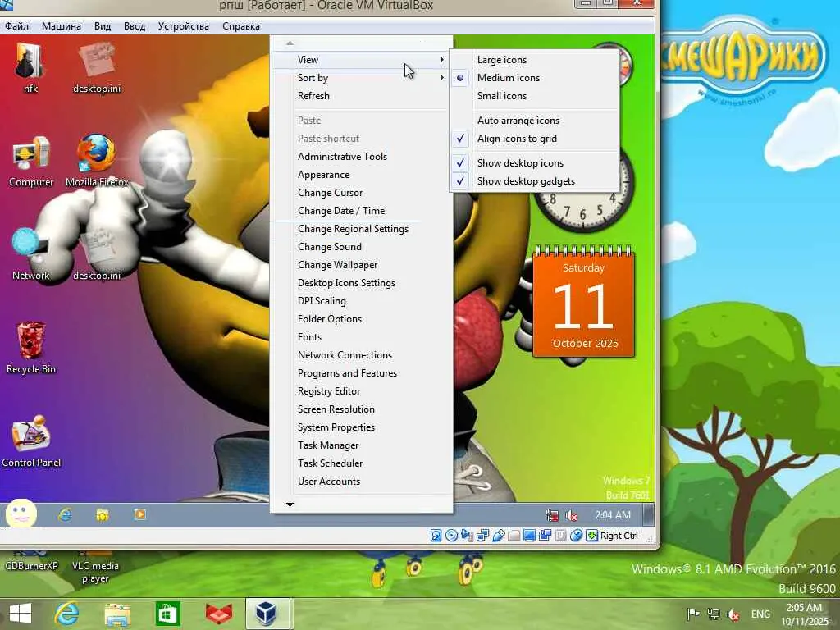Select the Small icons option
Viewport: 840px width, 630px height.
point(535,96)
